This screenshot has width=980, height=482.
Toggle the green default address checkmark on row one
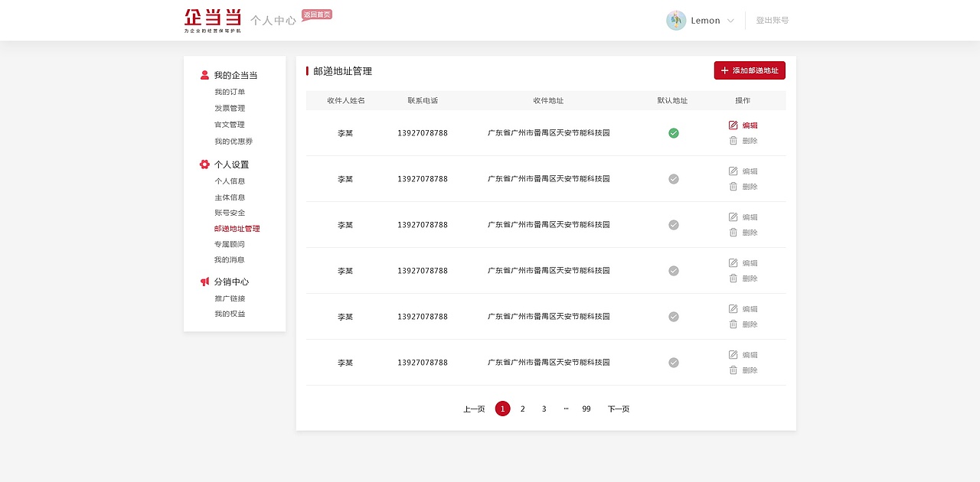(673, 132)
